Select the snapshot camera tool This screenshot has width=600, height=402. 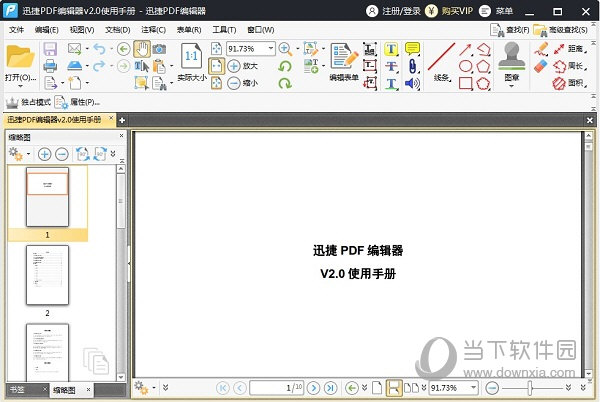pyautogui.click(x=159, y=49)
